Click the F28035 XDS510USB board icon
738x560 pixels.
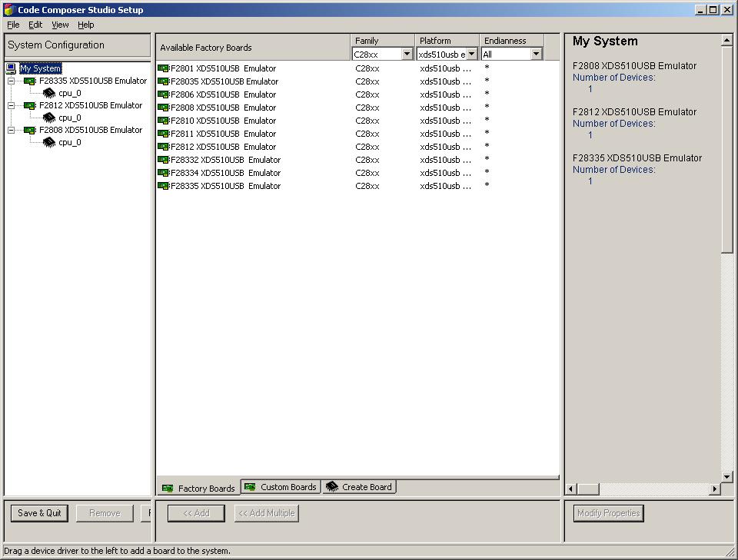(163, 81)
